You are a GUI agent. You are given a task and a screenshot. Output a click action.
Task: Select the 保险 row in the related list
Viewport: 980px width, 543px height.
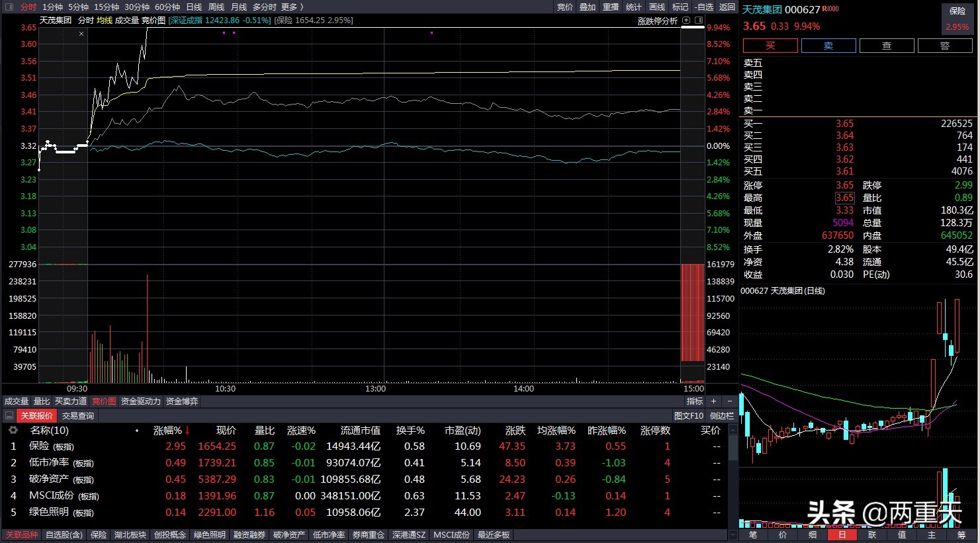pos(40,446)
